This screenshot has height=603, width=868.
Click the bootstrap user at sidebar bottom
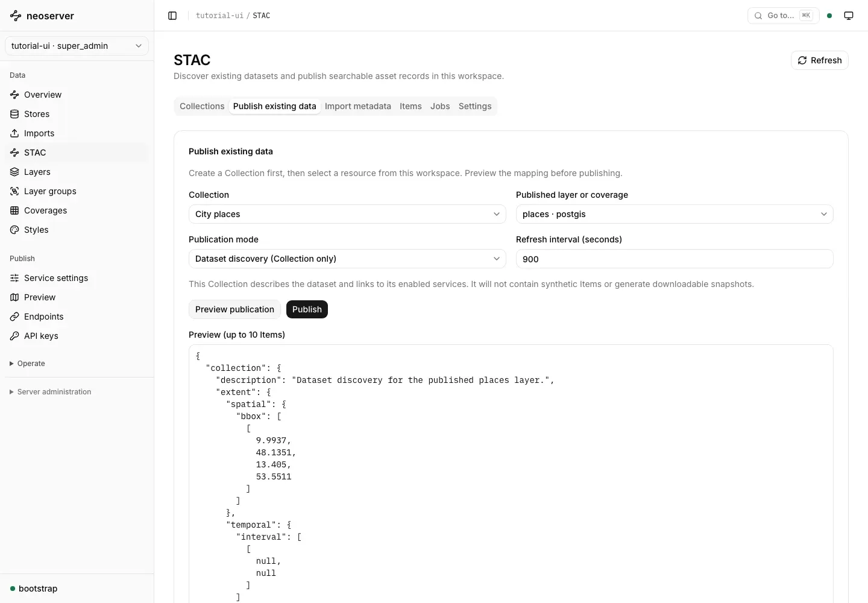click(34, 589)
